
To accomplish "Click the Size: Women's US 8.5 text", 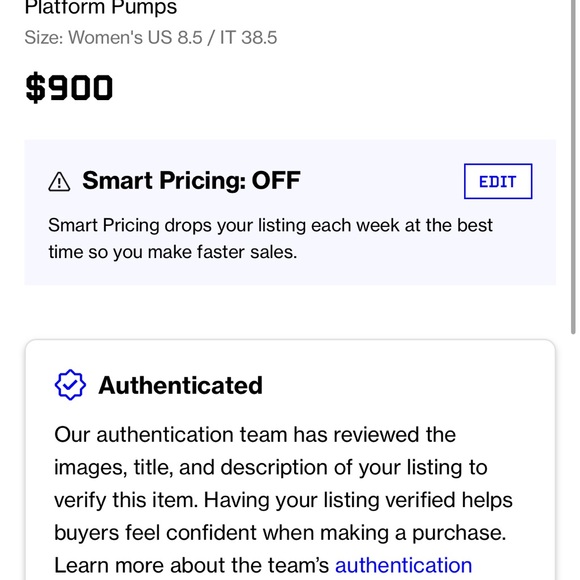I will click(x=113, y=37).
